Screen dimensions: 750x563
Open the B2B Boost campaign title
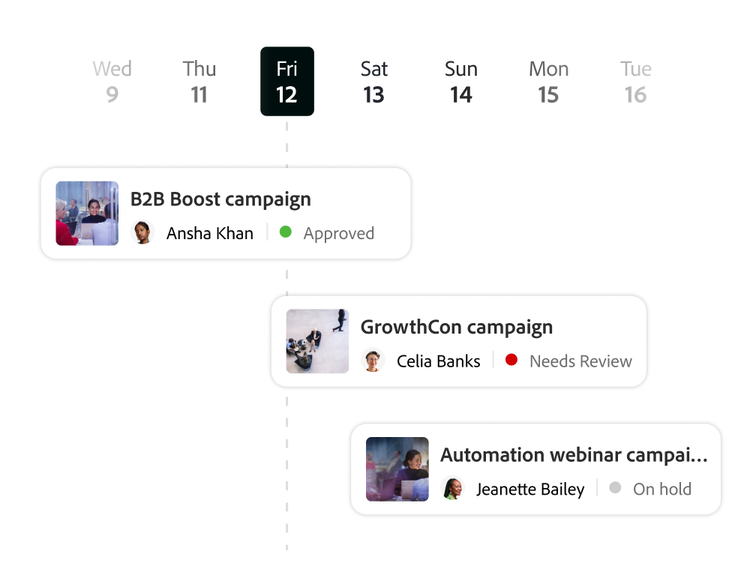tap(221, 199)
